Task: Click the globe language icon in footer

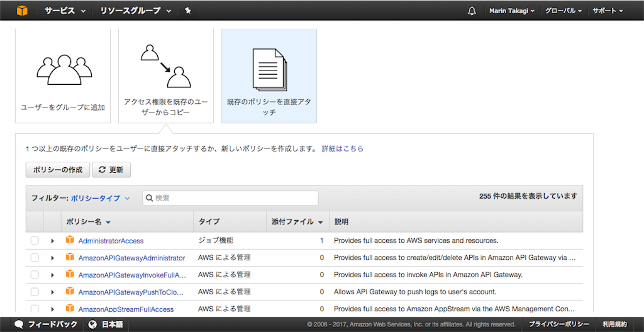Action: [x=92, y=324]
